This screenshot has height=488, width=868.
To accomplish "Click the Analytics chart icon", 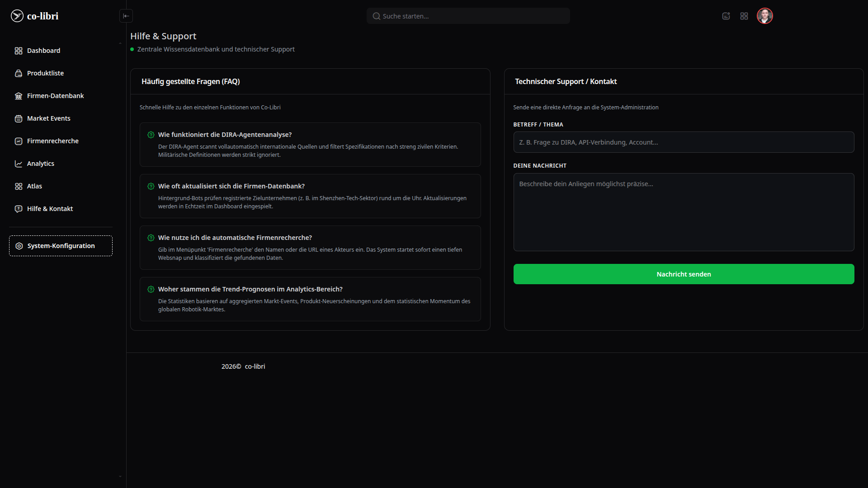I will 19,164.
